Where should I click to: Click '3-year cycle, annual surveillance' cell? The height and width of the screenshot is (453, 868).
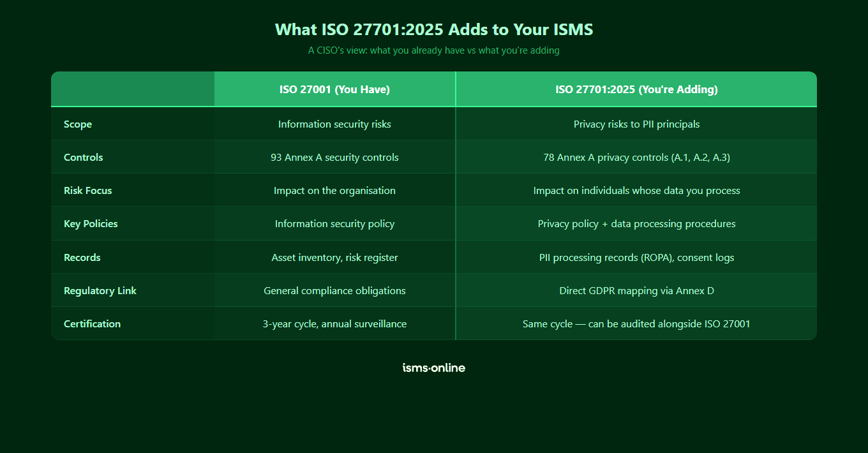point(334,323)
